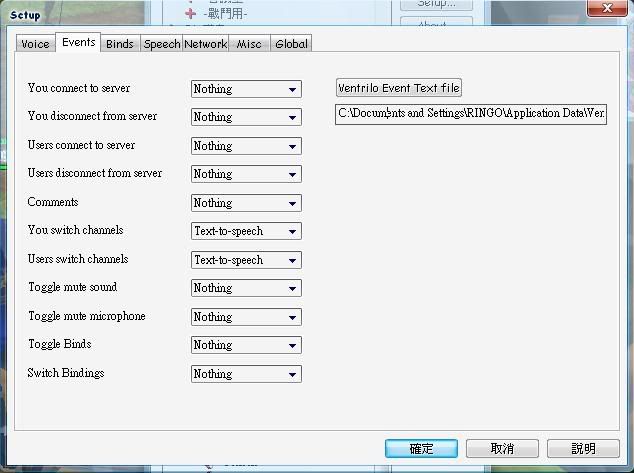Image resolution: width=634 pixels, height=473 pixels.
Task: Expand the 'Users connect to server' dropdown
Action: click(x=246, y=146)
